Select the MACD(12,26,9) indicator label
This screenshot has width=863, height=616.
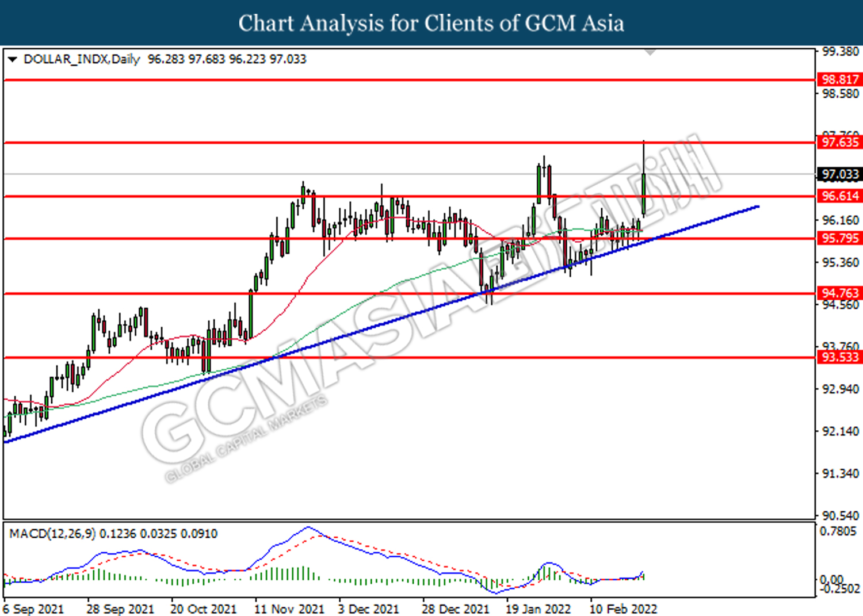click(52, 534)
